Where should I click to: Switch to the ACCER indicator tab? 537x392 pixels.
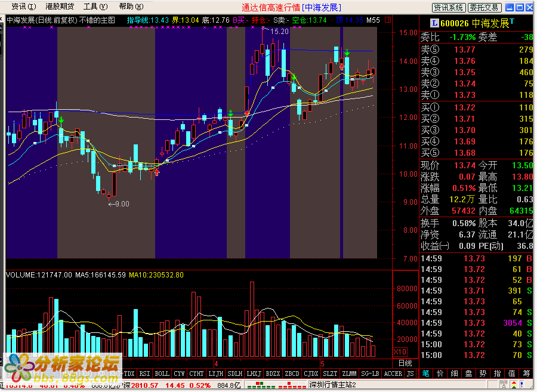(x=393, y=374)
